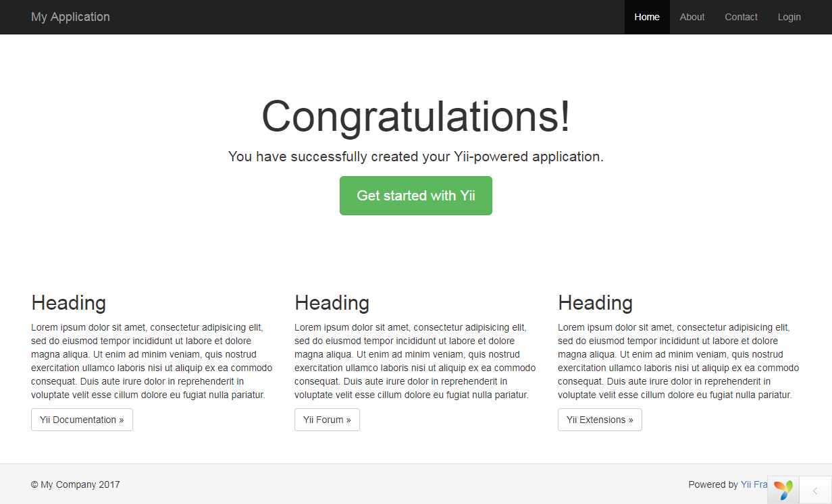Click the Heading above Yii Extensions
Viewport: 832px width, 504px height.
point(595,303)
